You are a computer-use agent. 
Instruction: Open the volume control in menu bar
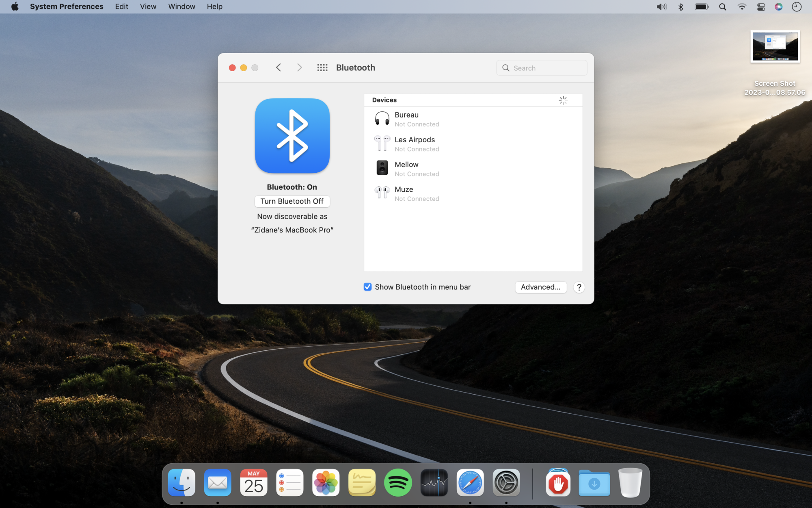pos(661,7)
